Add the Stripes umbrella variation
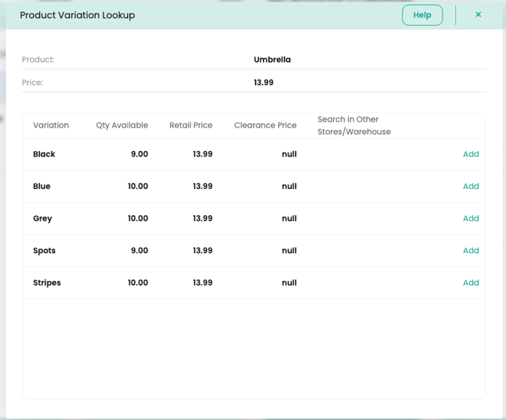506x420 pixels. [471, 283]
